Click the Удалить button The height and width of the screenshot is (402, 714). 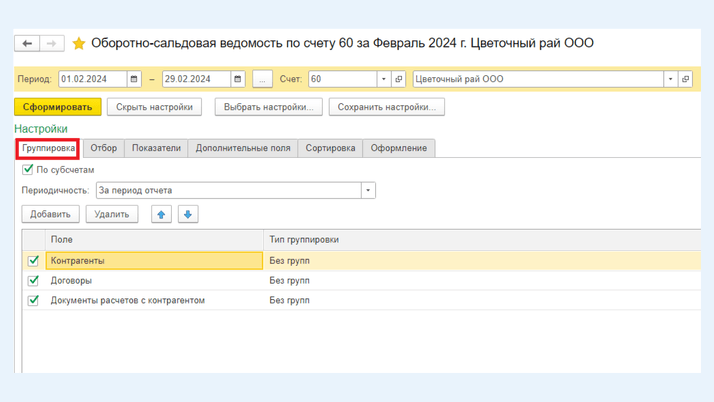click(112, 214)
